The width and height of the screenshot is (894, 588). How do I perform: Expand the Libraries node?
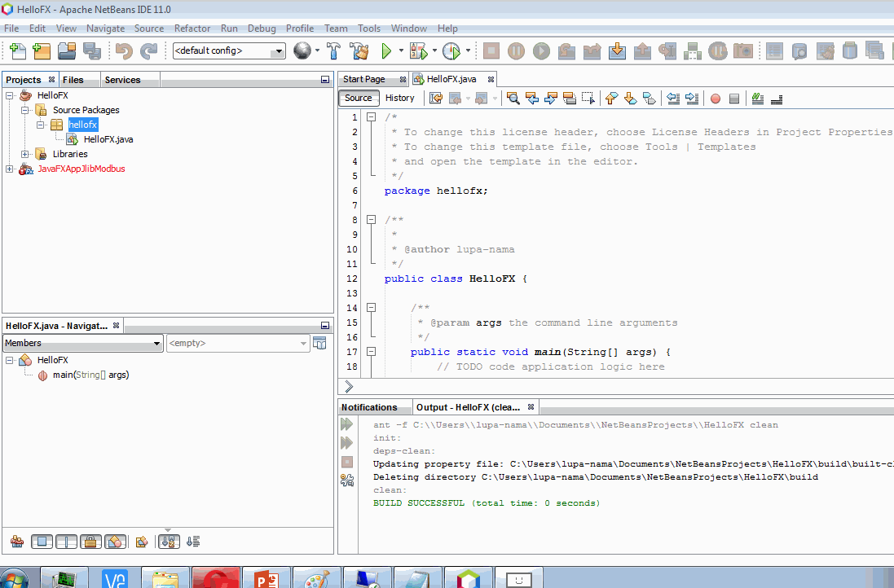pos(25,154)
